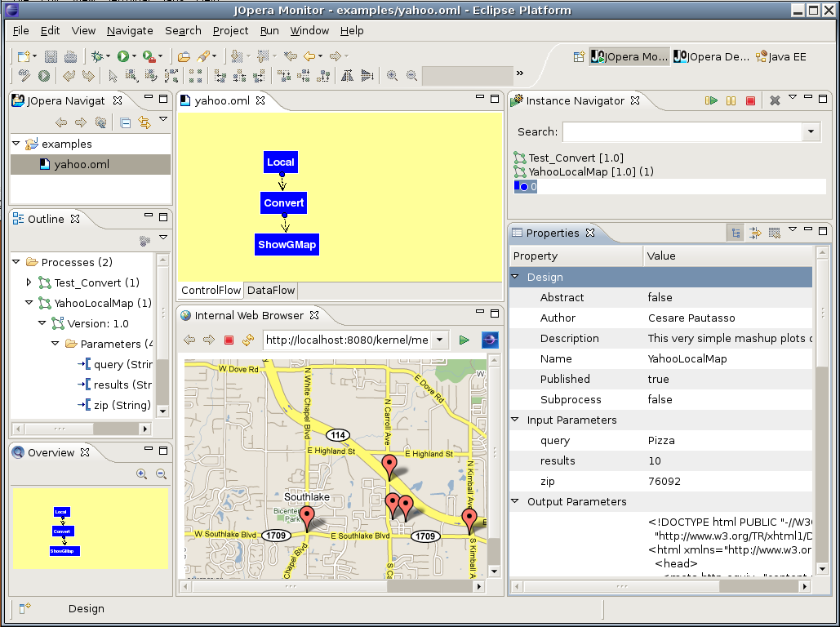Click Link with Editor in JOpera Navigator

(144, 122)
